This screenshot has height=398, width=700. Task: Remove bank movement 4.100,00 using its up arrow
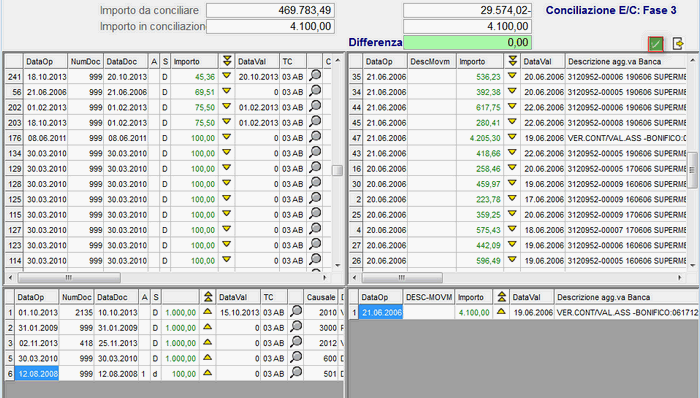(x=501, y=311)
